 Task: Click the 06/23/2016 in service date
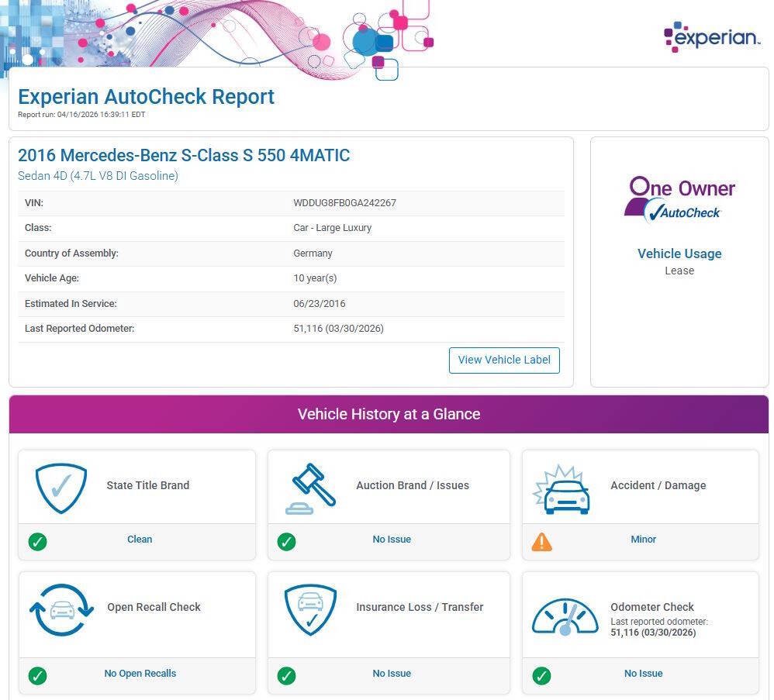pos(320,303)
